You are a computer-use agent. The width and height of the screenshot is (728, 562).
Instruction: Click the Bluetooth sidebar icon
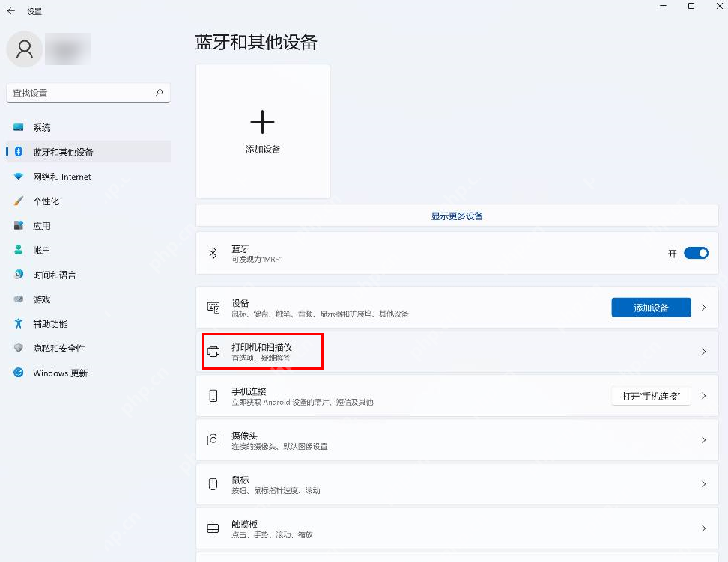tap(19, 152)
